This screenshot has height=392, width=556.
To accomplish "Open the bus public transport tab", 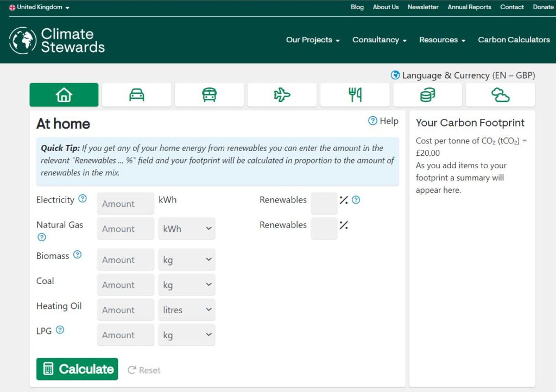I will point(209,94).
